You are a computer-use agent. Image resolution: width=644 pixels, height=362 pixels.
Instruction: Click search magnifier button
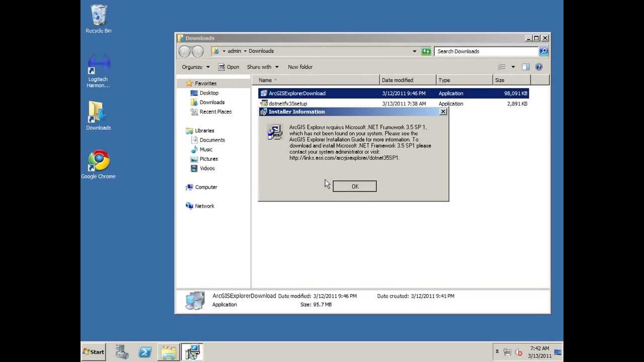point(543,51)
